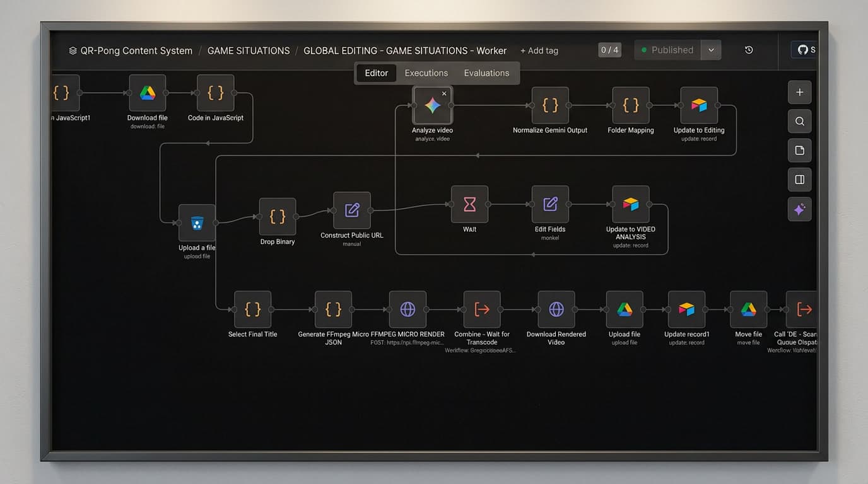Click the Drop Binary code node icon
Screen dimensions: 868x484
(x=278, y=216)
